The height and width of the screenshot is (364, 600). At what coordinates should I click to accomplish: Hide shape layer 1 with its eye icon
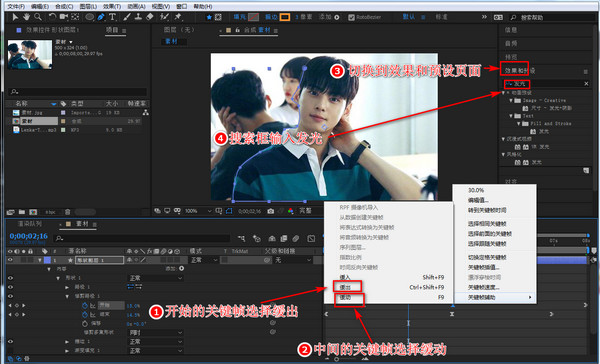pos(10,260)
